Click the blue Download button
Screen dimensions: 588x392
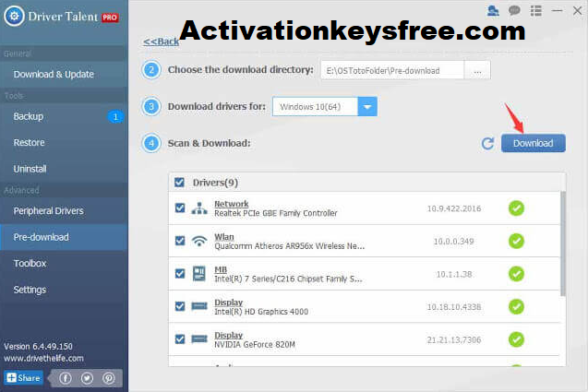534,143
